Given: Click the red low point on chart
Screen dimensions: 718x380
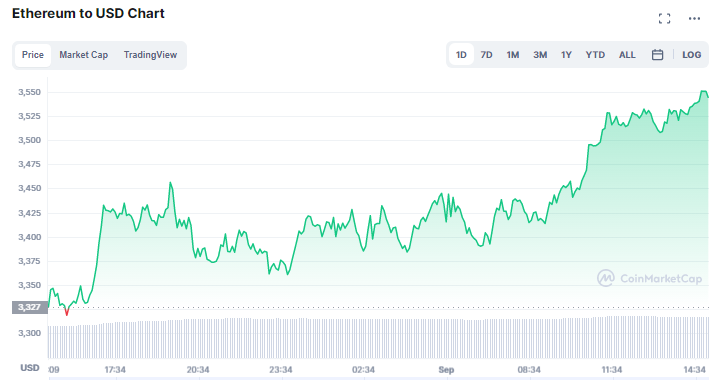Looking at the screenshot, I should 67,312.
